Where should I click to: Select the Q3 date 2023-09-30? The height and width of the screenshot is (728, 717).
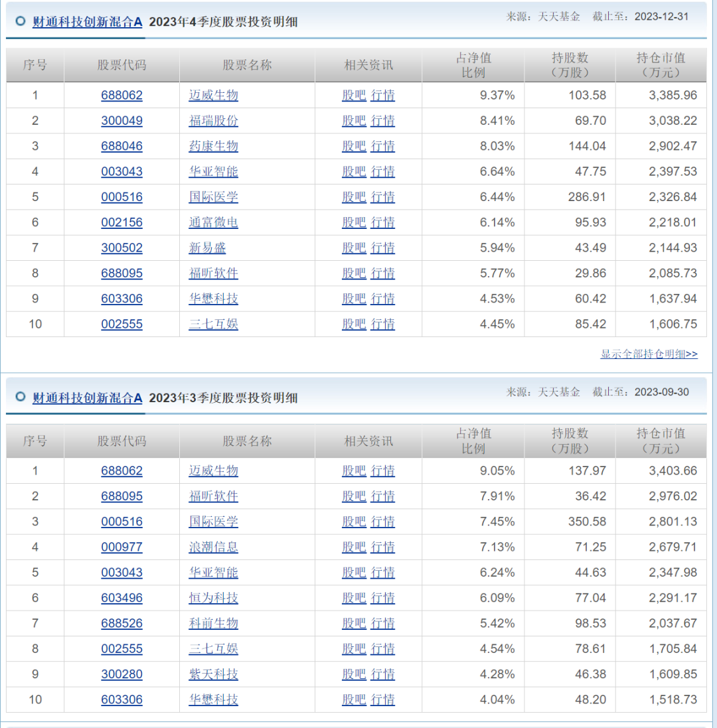pyautogui.click(x=661, y=392)
